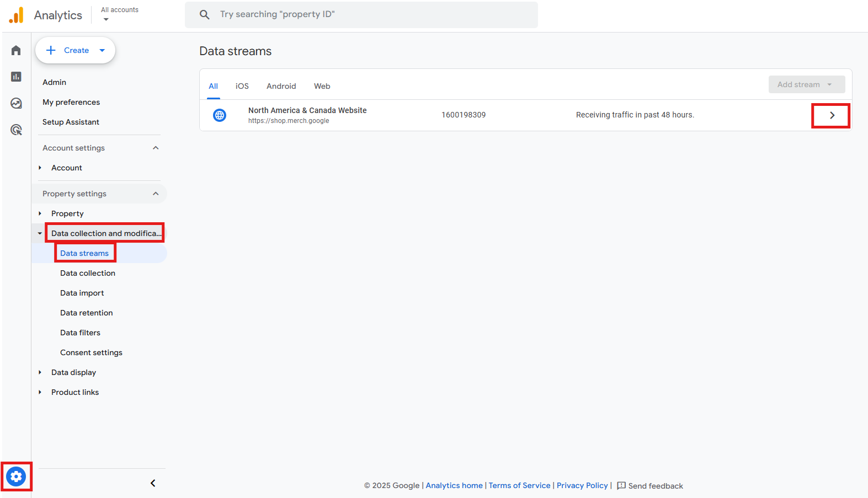Switch to the iOS tab
868x498 pixels.
pos(242,86)
